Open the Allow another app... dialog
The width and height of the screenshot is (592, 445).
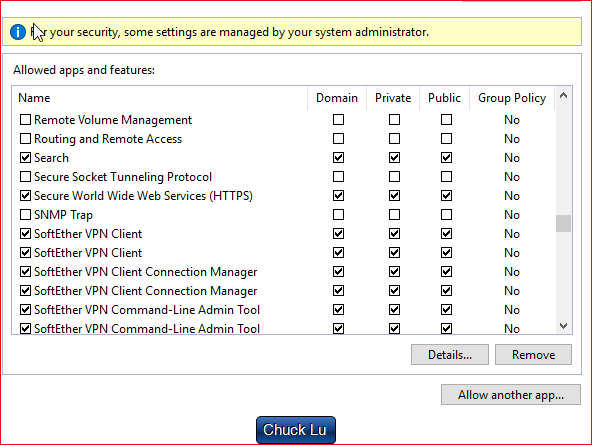pyautogui.click(x=510, y=395)
